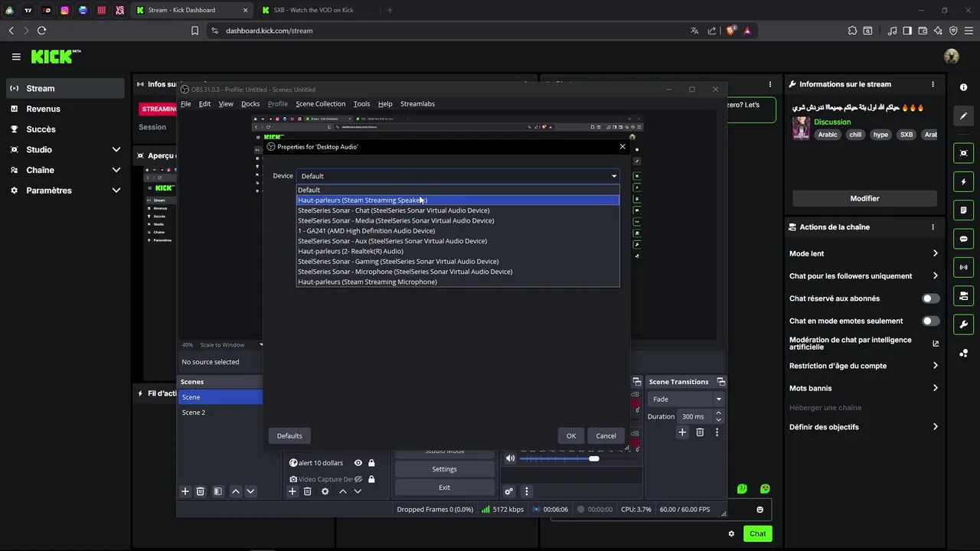Image resolution: width=980 pixels, height=551 pixels.
Task: Open the Fade transition dropdown
Action: point(685,399)
